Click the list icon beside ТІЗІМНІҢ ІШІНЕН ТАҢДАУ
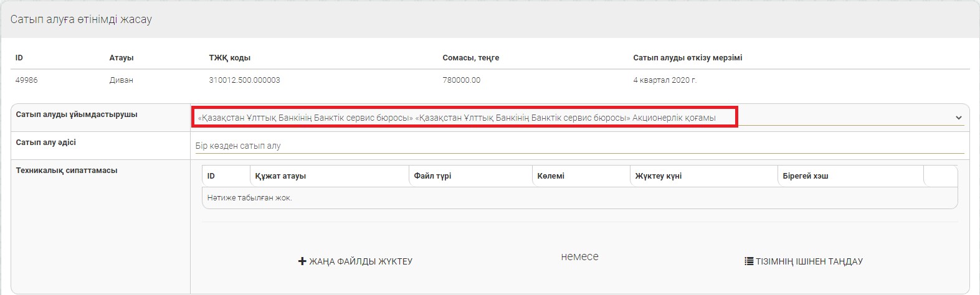The height and width of the screenshot is (295, 980). pos(749,261)
